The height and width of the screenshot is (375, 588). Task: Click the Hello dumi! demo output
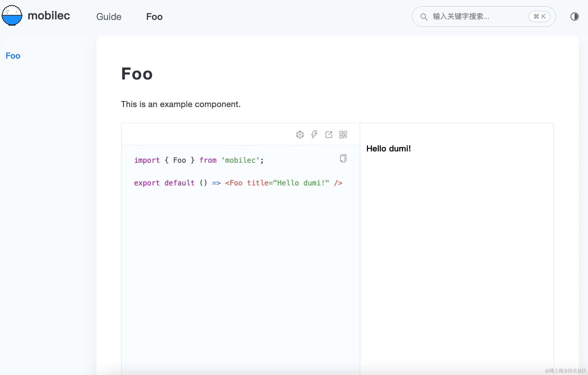point(388,149)
